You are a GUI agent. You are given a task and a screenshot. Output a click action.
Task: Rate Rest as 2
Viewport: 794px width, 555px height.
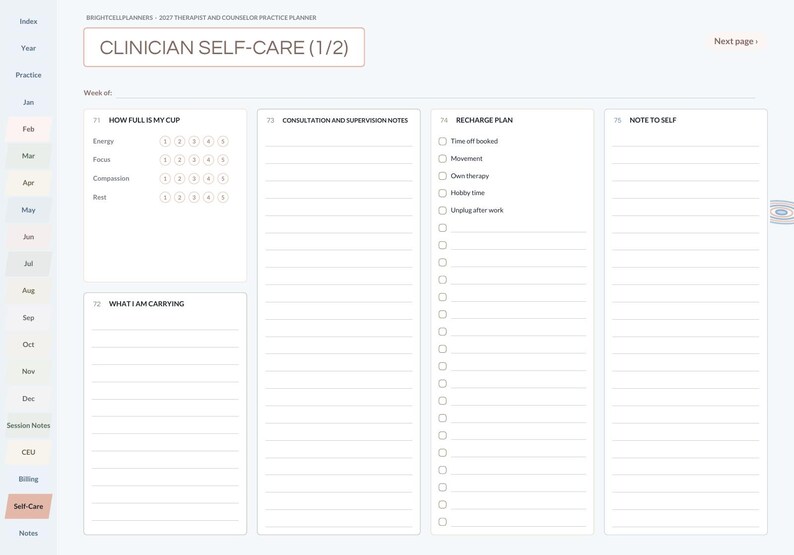click(x=179, y=197)
